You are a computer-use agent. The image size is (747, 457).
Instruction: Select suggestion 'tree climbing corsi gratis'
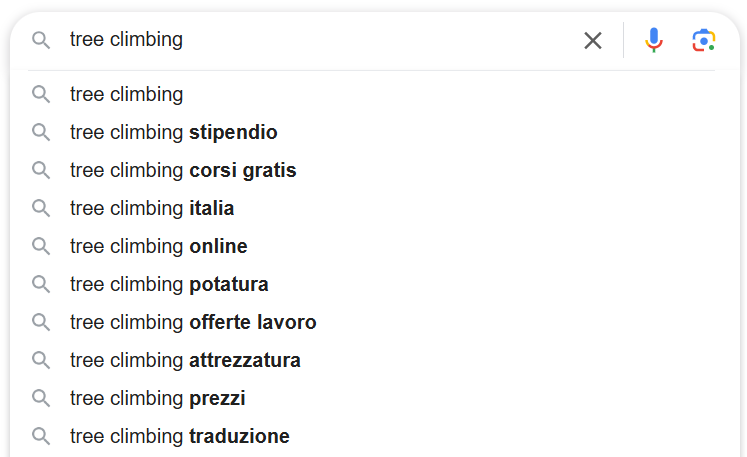click(183, 170)
